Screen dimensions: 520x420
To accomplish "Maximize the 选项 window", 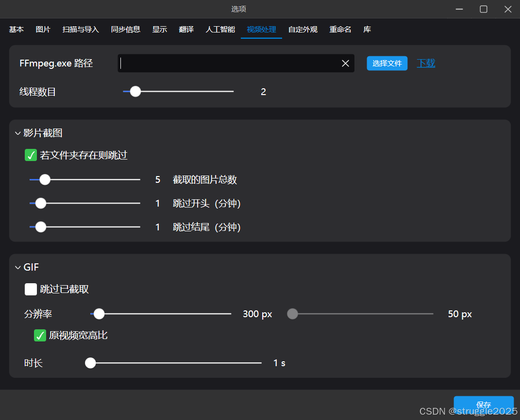I will coord(484,9).
